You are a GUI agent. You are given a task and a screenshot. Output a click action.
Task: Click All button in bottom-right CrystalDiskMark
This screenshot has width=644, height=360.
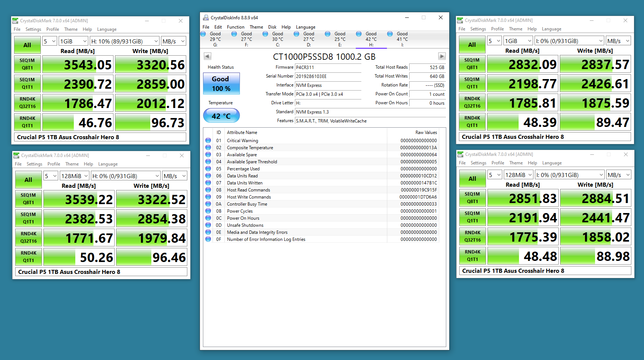[x=473, y=179]
